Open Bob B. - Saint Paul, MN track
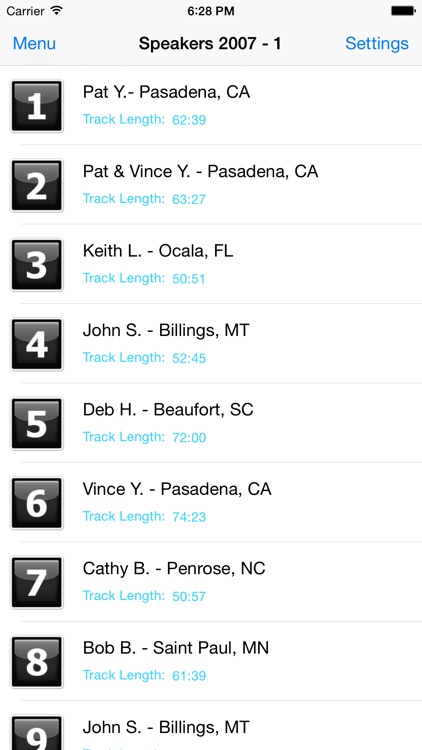This screenshot has height=750, width=422. tap(211, 662)
